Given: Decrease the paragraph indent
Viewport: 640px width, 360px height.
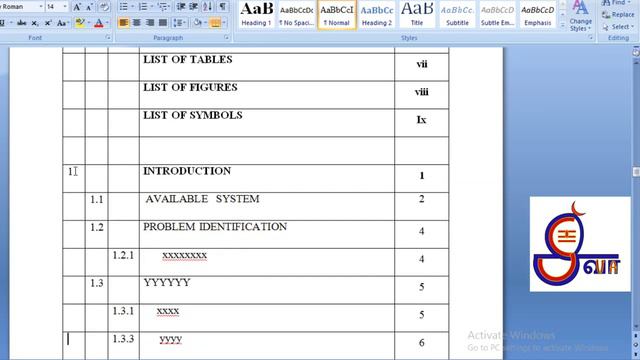Looking at the screenshot, I should (181, 7).
